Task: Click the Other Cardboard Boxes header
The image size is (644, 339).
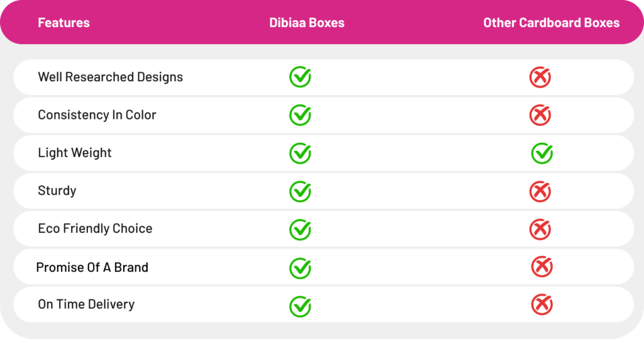Action: [551, 23]
